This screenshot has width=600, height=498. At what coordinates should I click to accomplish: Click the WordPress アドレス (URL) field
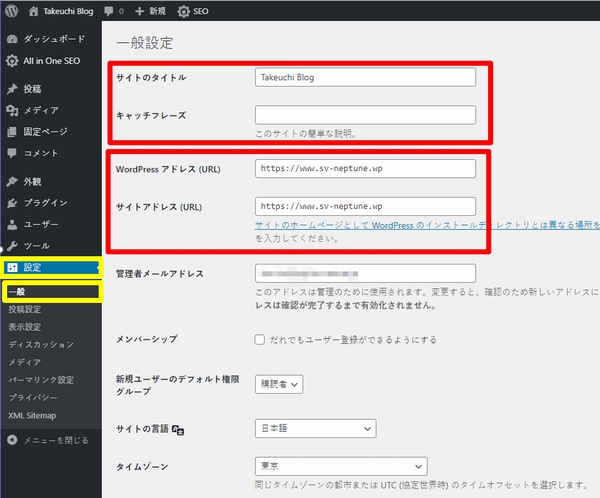point(365,168)
